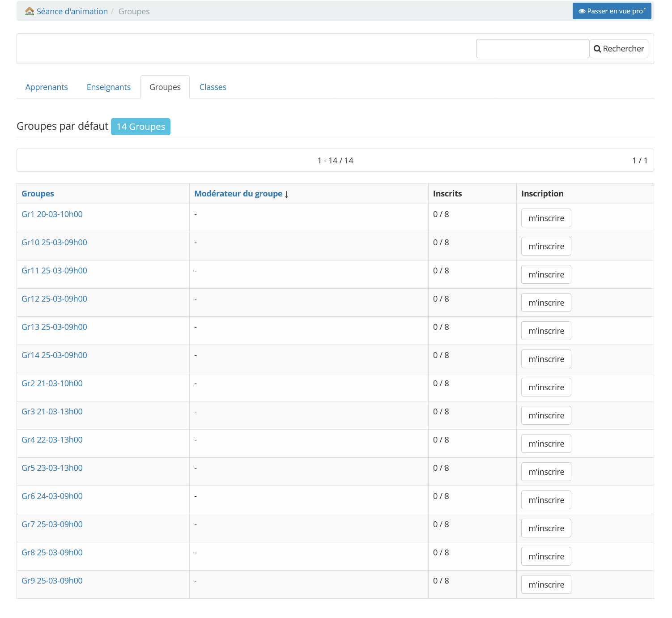
Task: Open the group Gr14 25-03-09h00
Action: pyautogui.click(x=54, y=355)
